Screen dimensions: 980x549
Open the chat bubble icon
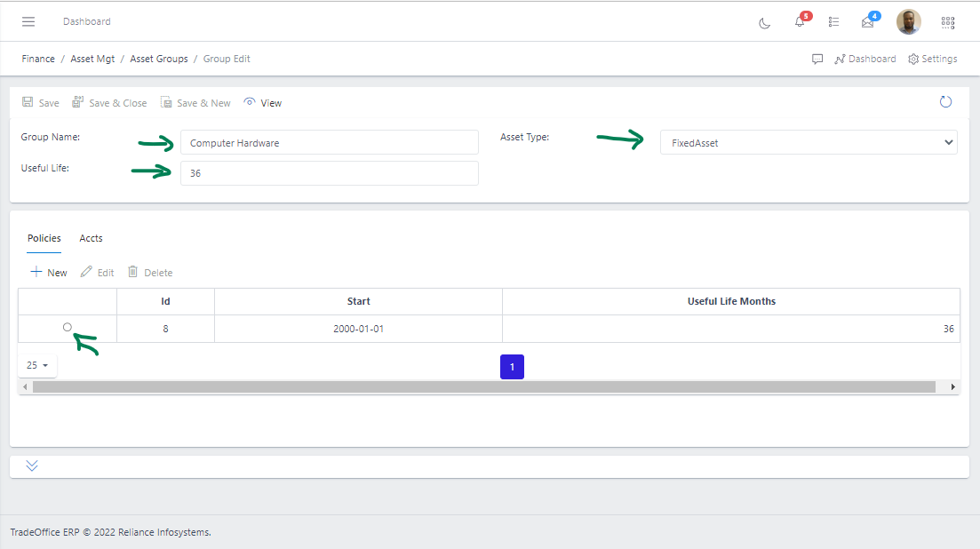(x=817, y=59)
